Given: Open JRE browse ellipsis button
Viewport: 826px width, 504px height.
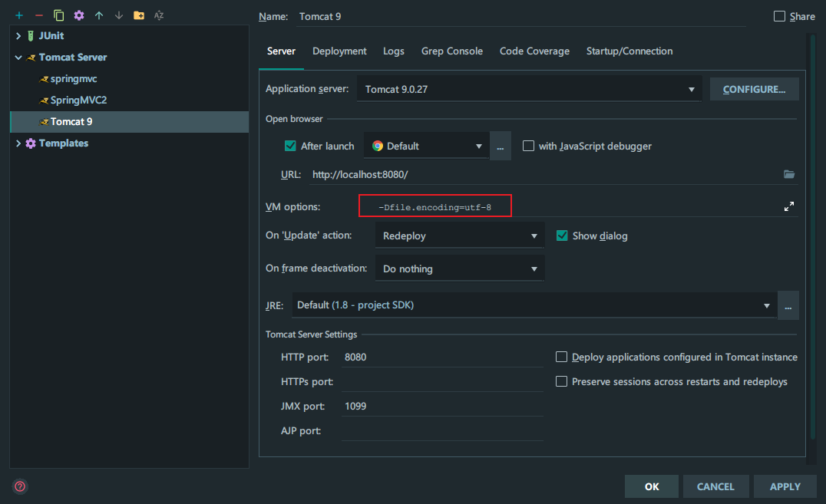Looking at the screenshot, I should click(x=788, y=305).
